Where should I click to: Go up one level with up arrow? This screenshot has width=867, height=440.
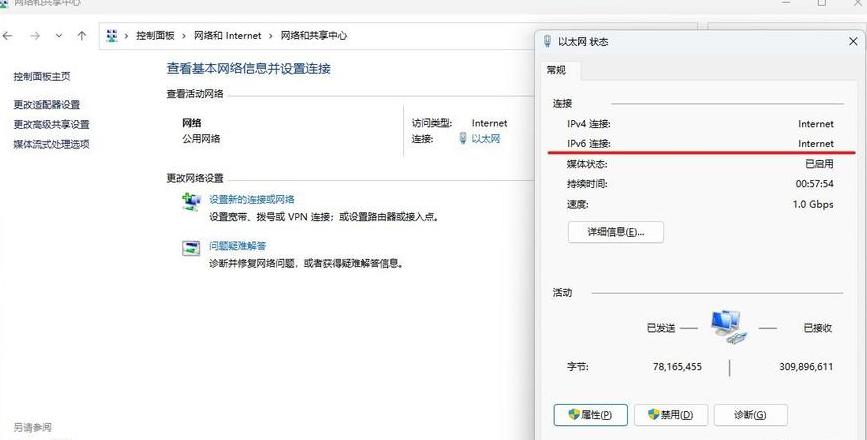[82, 36]
